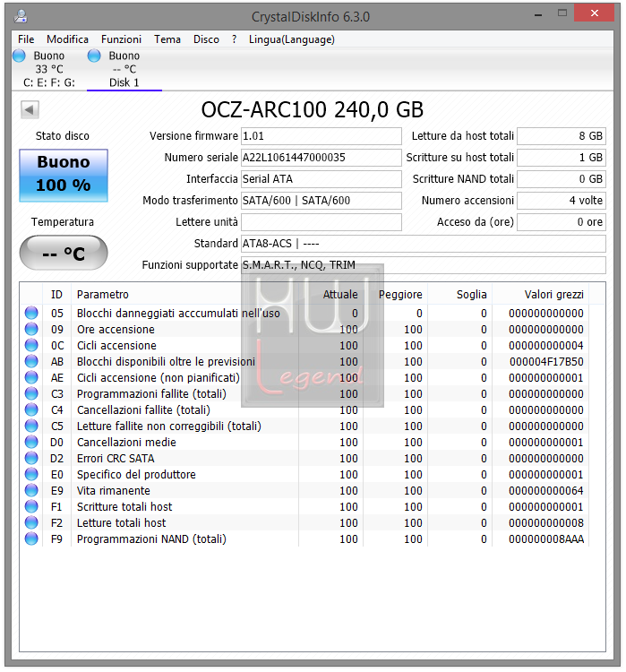
Task: Open the ? help menu
Action: (x=234, y=39)
